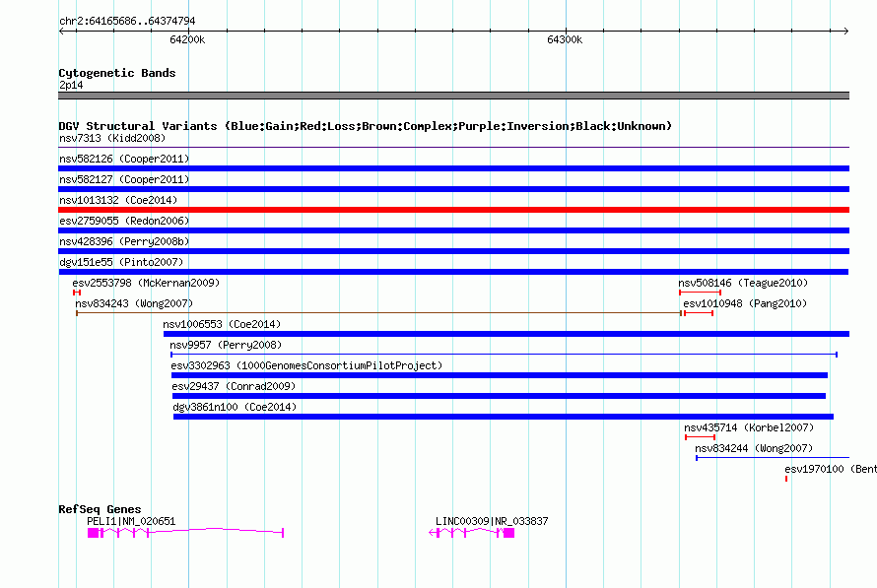Click the blue dgv151e55 gain bar

(x=453, y=272)
